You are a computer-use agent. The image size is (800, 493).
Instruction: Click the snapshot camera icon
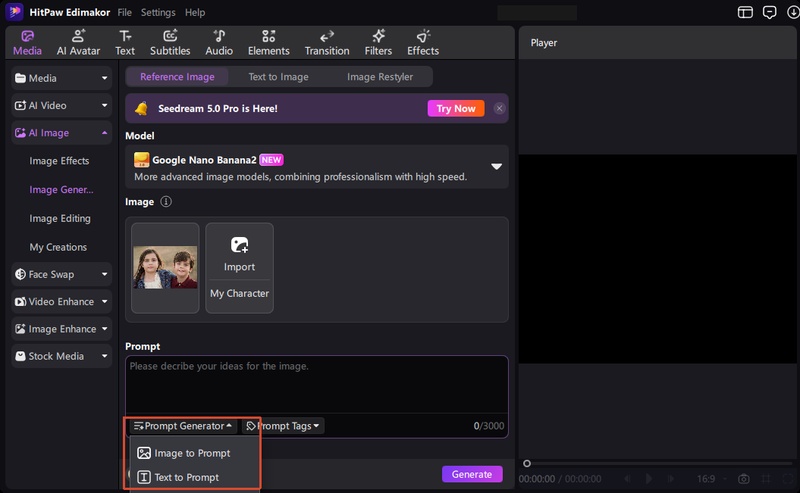(744, 479)
